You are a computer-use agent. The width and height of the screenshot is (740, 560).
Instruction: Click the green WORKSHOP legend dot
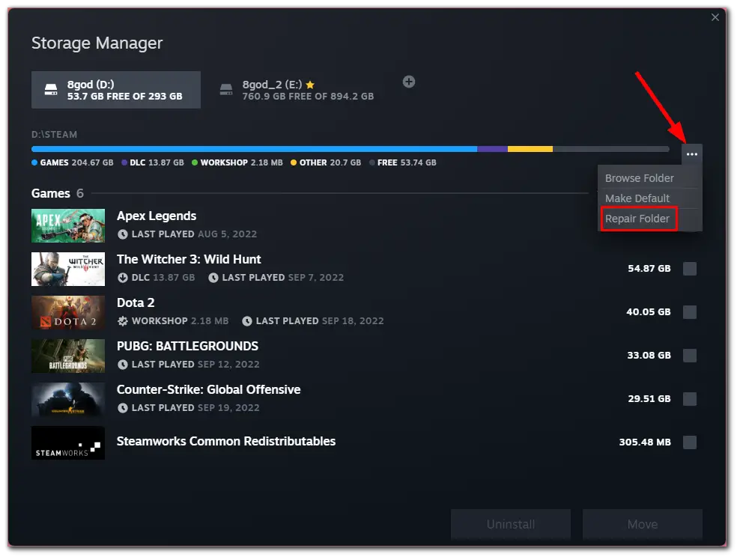[x=195, y=162]
